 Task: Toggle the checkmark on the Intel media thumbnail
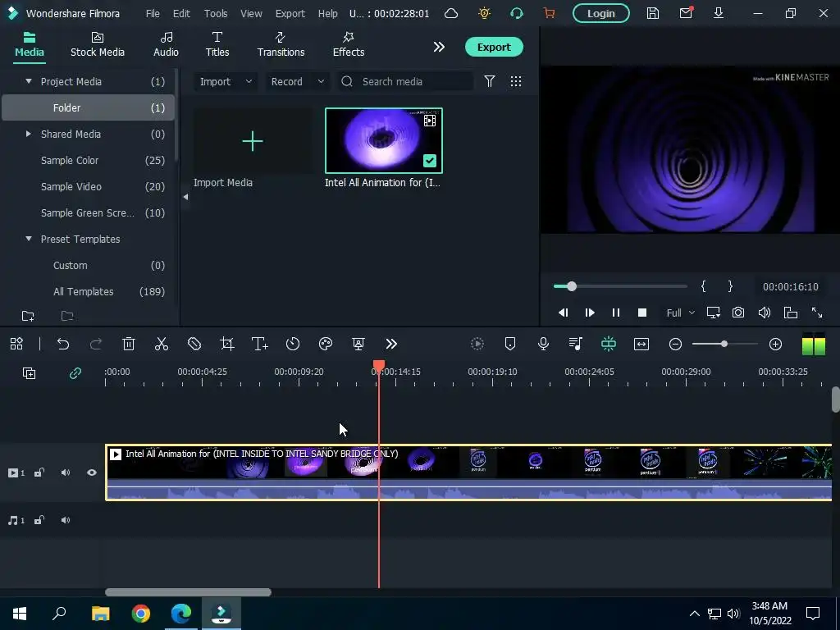point(430,161)
